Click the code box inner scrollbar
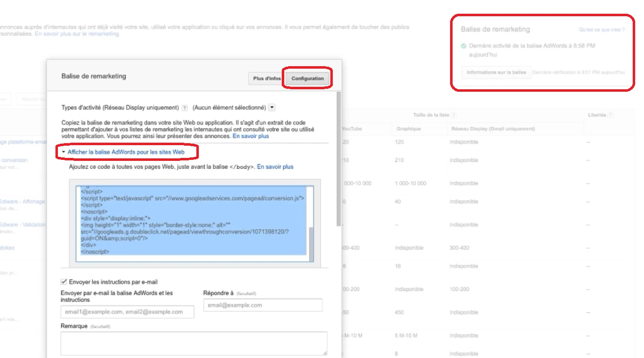 tap(311, 243)
